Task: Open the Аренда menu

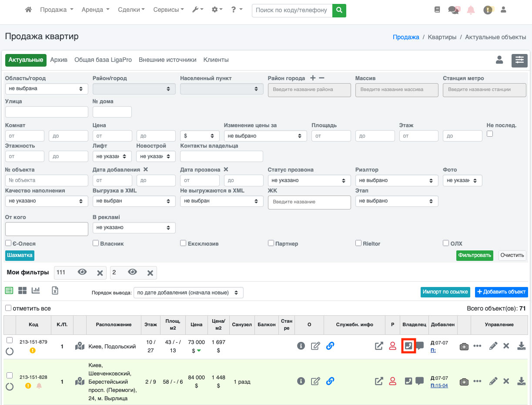Action: (95, 10)
